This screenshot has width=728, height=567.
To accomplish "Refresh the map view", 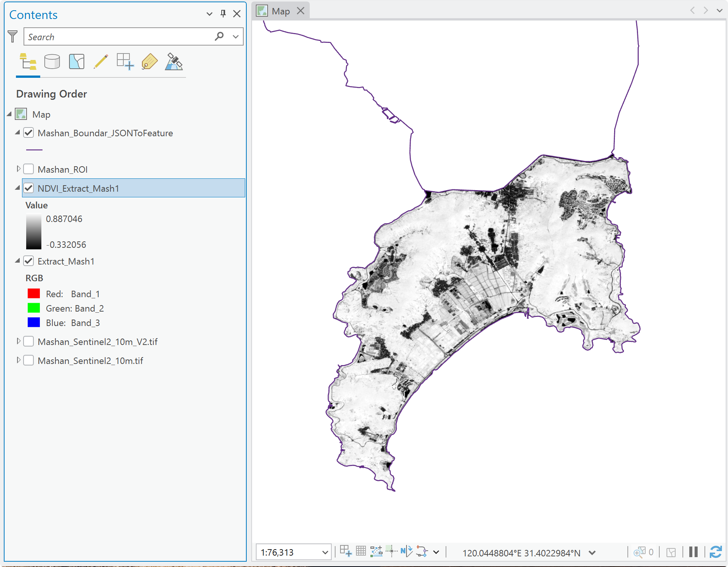I will tap(716, 552).
